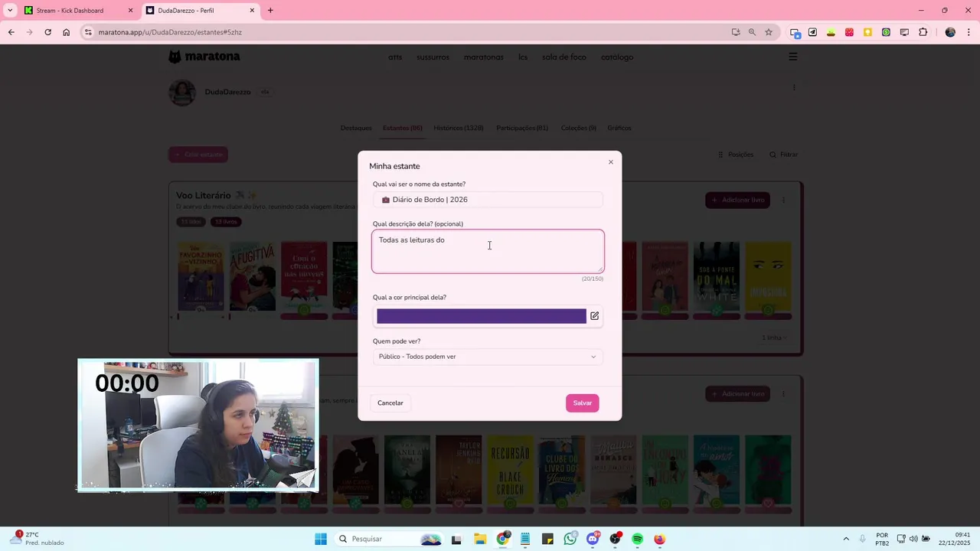Open WhatsApp from the taskbar
The height and width of the screenshot is (551, 980).
pyautogui.click(x=570, y=539)
